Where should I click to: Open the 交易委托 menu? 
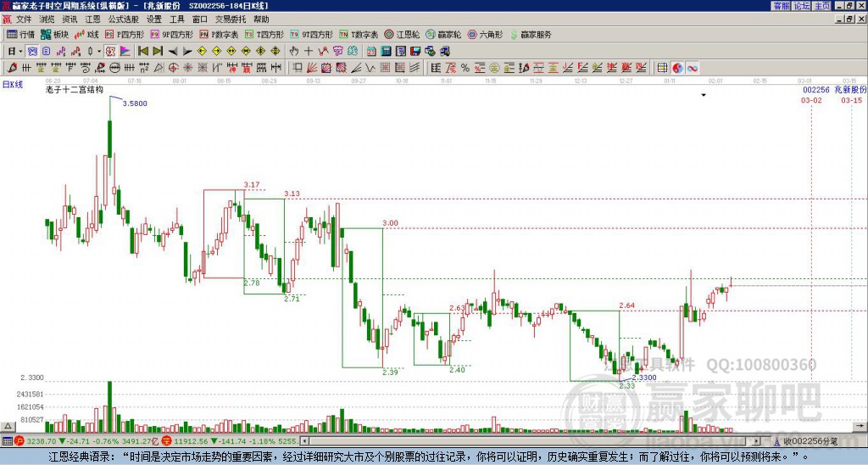point(231,20)
